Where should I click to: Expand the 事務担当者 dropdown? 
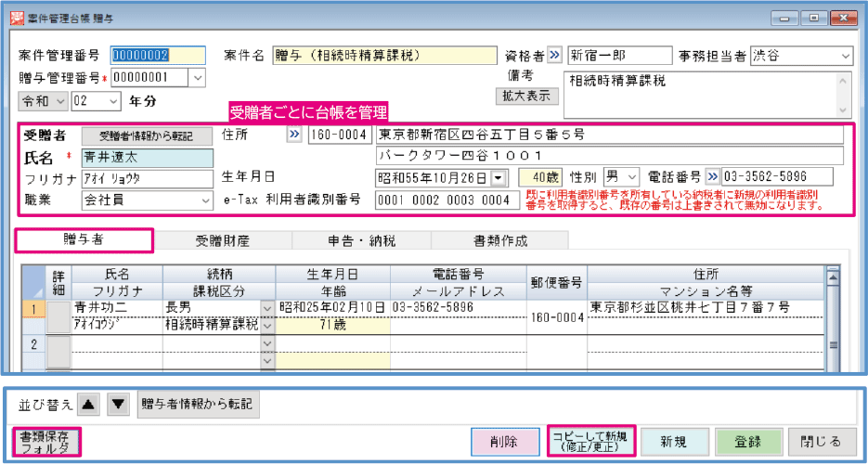(x=844, y=56)
